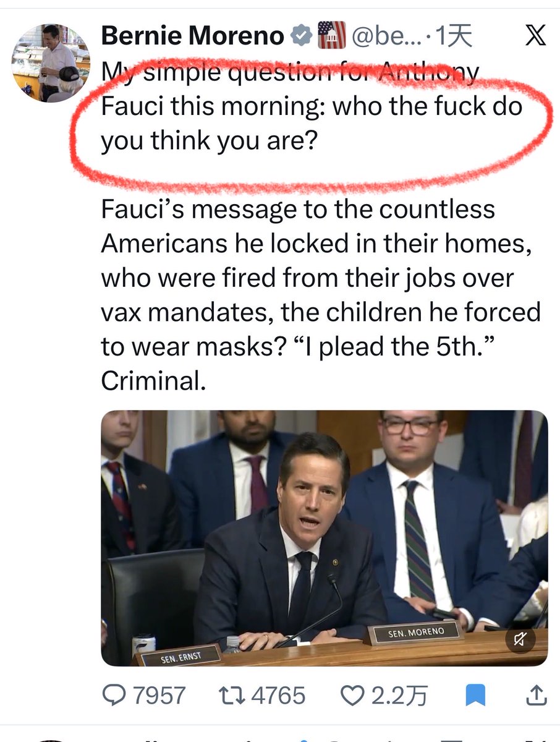Click the Bernie Moreno display name

(192, 36)
